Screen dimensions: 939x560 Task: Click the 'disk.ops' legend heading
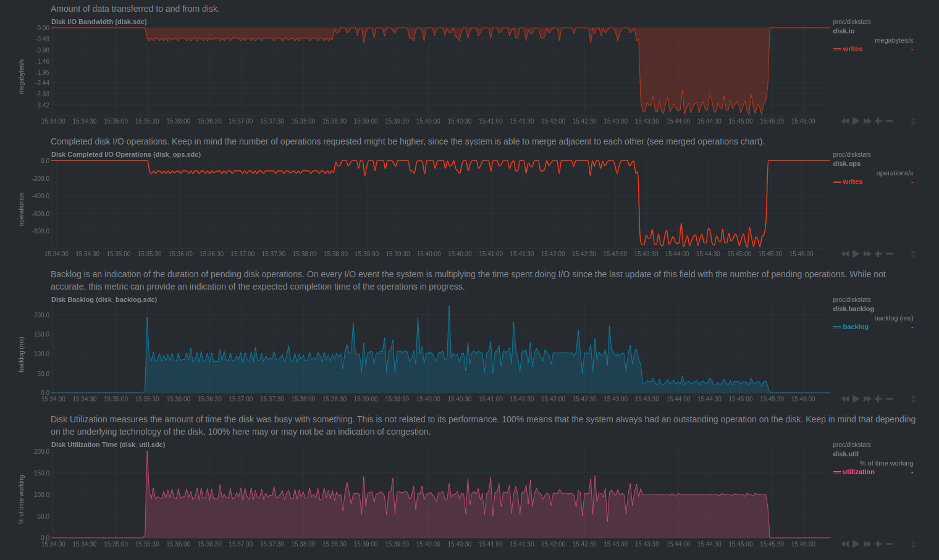846,164
